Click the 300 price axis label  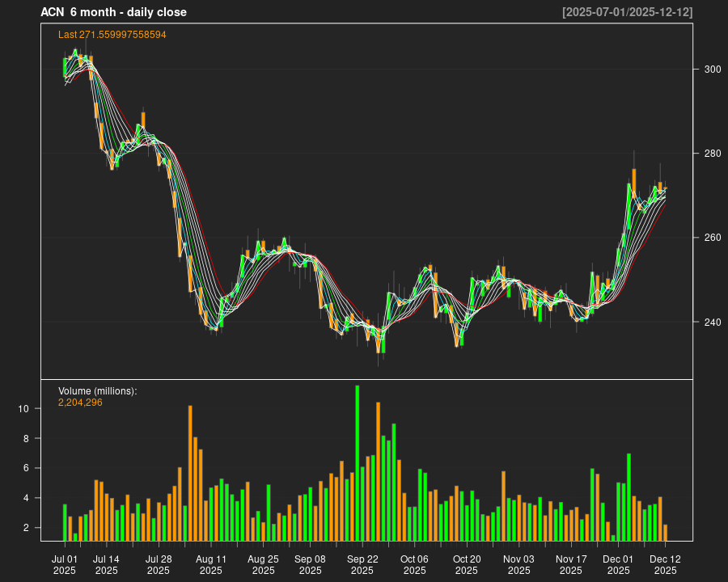712,70
